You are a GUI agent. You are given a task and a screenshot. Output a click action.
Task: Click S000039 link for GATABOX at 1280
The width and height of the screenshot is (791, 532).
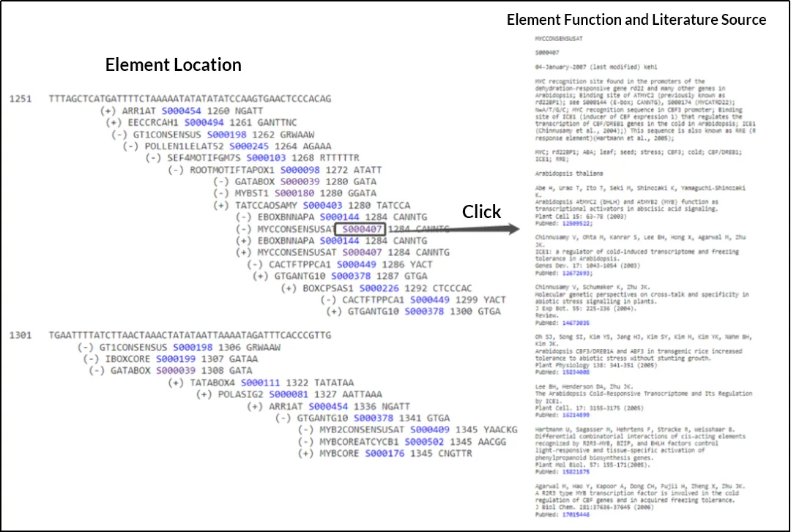pos(300,181)
